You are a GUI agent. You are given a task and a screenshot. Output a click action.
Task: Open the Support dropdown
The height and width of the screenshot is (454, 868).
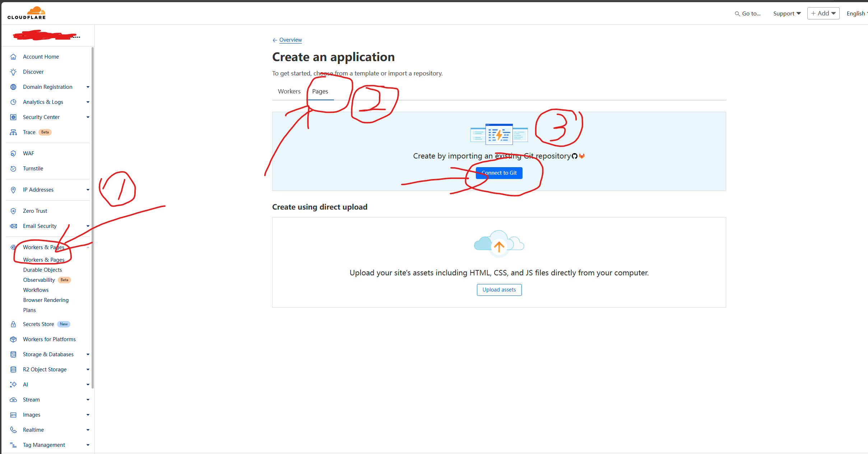[x=787, y=14]
